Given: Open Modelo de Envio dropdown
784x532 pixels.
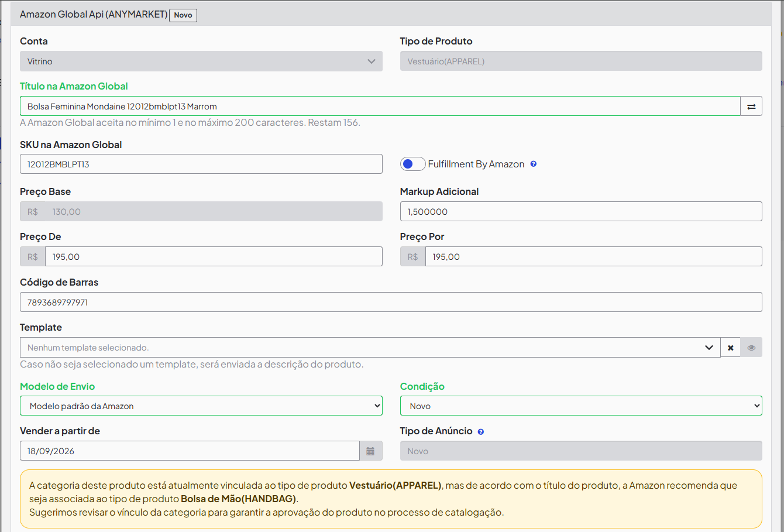Looking at the screenshot, I should (201, 406).
